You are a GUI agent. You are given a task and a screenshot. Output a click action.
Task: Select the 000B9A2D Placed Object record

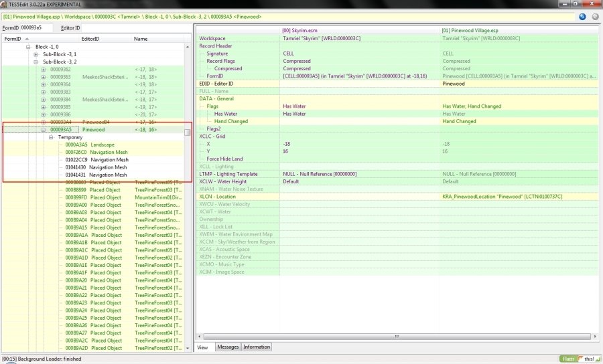[92, 348]
